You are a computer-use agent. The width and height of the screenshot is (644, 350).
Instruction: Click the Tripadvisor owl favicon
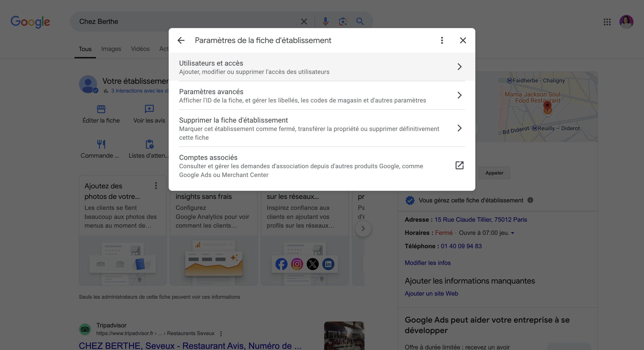coord(85,329)
